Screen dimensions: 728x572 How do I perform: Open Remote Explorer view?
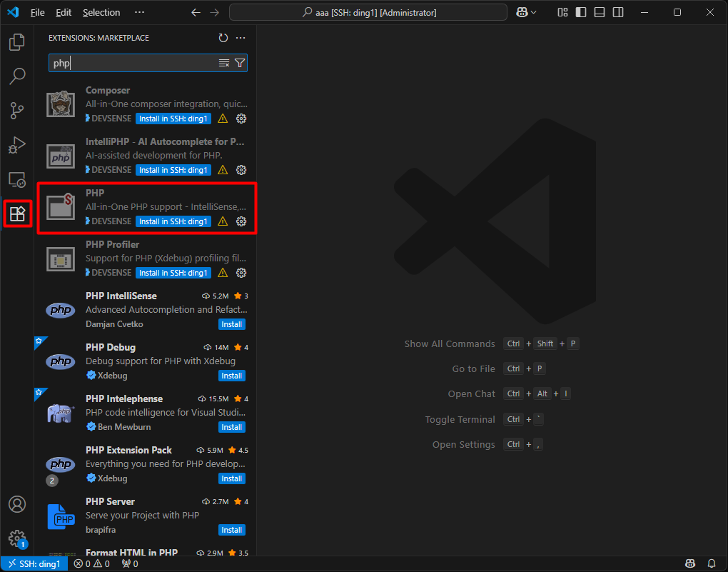click(17, 179)
